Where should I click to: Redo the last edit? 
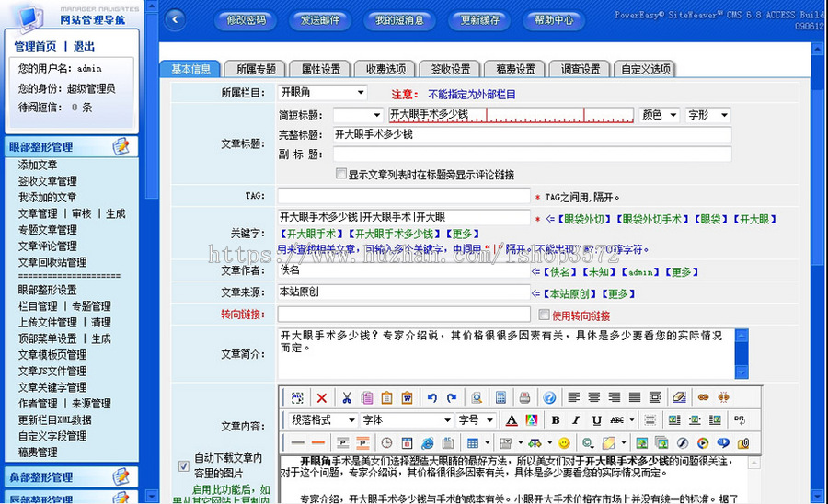point(452,398)
